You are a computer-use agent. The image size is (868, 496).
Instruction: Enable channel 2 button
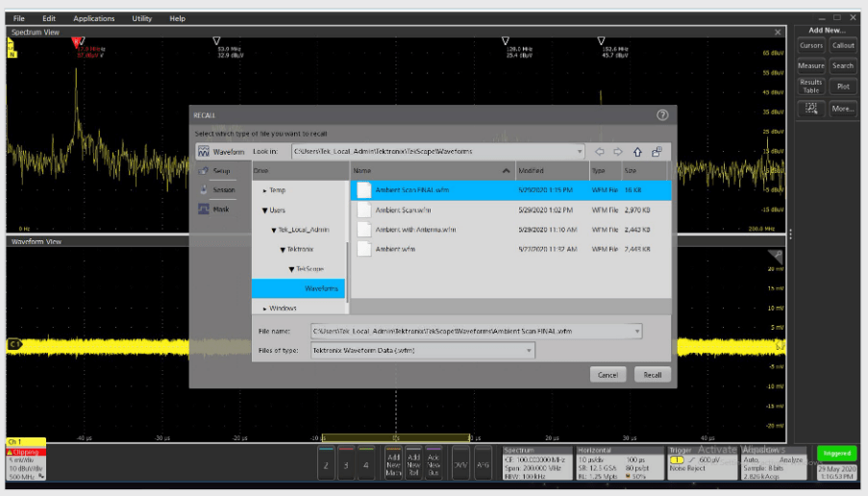(325, 462)
